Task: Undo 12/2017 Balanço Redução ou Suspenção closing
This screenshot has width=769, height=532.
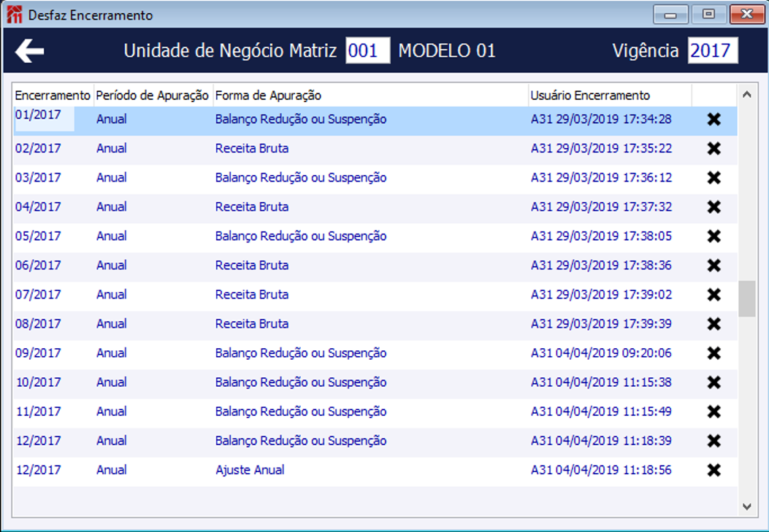Action: [x=713, y=441]
